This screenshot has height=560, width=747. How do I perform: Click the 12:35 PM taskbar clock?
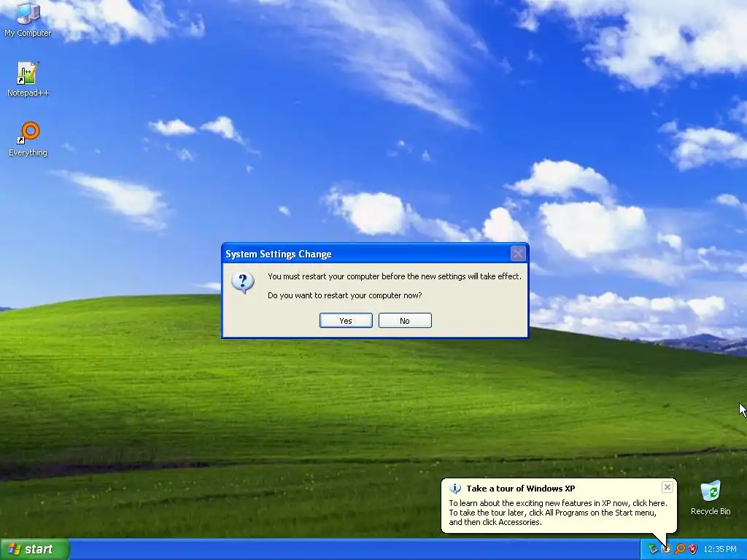pyautogui.click(x=720, y=549)
